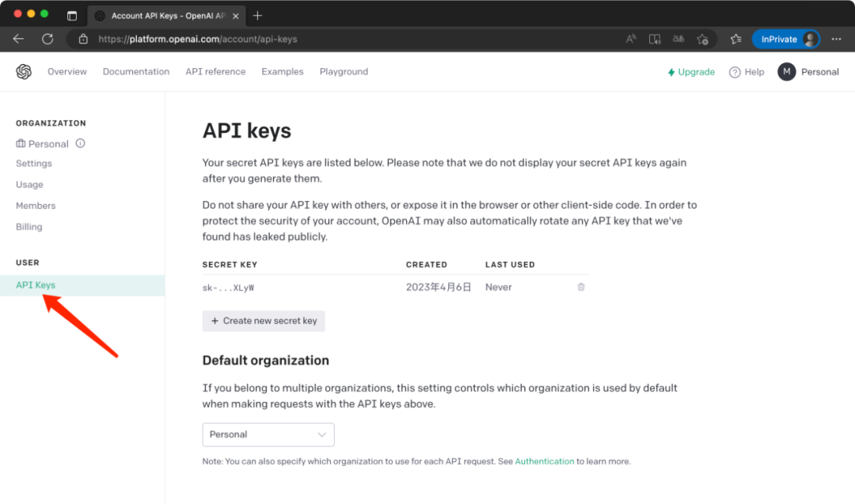This screenshot has height=504, width=855.
Task: Go to the Documentation nav item
Action: tap(136, 72)
